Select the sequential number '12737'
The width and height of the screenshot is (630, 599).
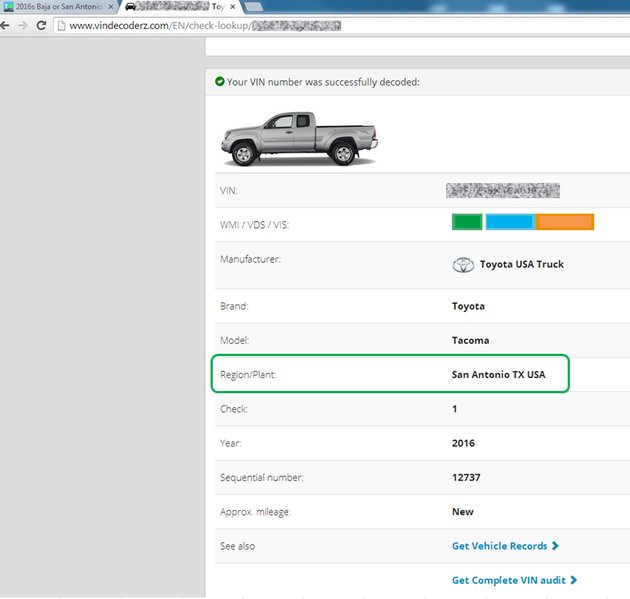click(466, 477)
